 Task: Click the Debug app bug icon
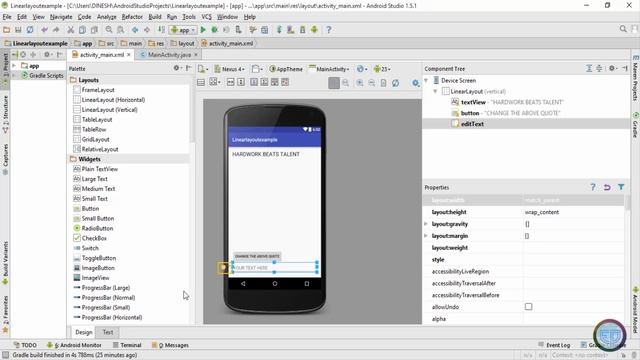(x=214, y=30)
